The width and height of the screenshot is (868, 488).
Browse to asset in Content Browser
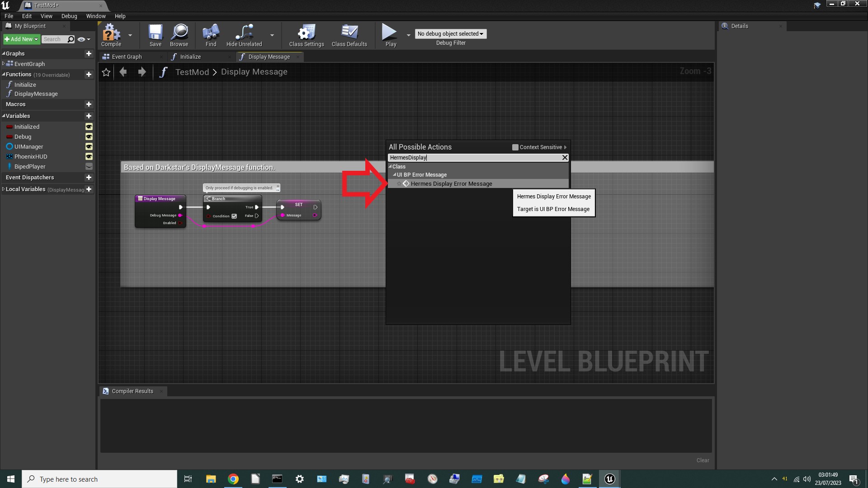(179, 35)
